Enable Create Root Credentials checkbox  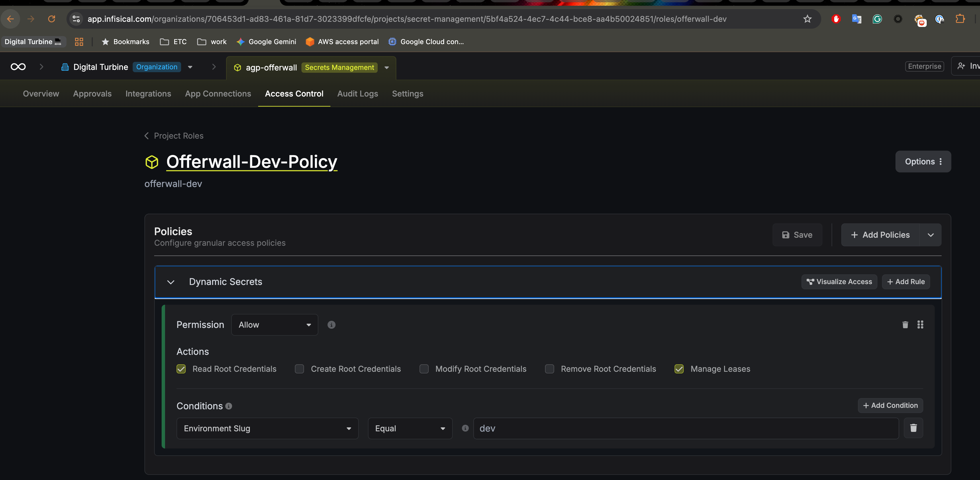pos(299,369)
